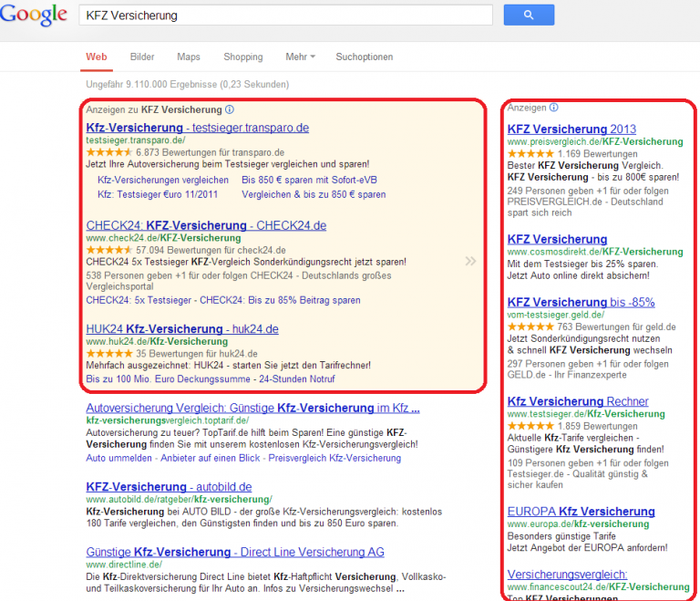Click URL www.huk24.de/Kfz-Versicherung
Image resolution: width=700 pixels, height=601 pixels.
[x=157, y=341]
